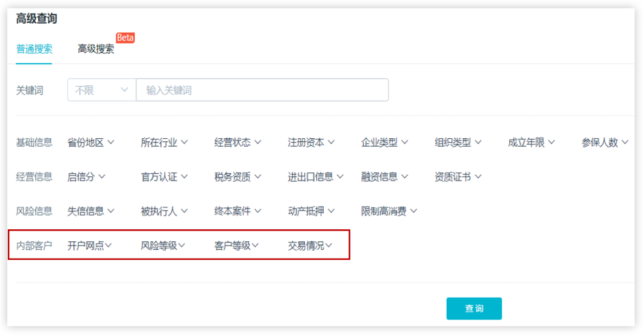Switch to the 普通搜索 tab
Viewport: 644px width, 336px height.
click(34, 49)
